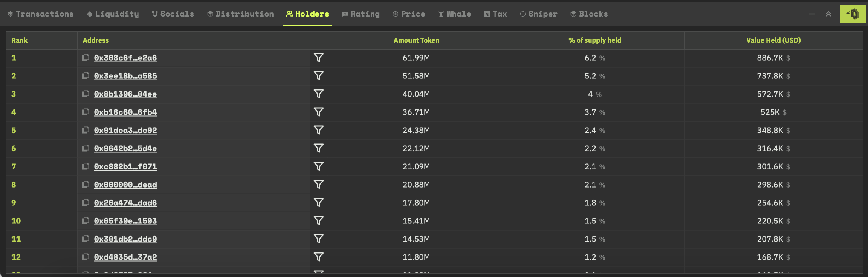Click copy icon beside 0x000000…dead
This screenshot has height=277, width=868.
86,185
